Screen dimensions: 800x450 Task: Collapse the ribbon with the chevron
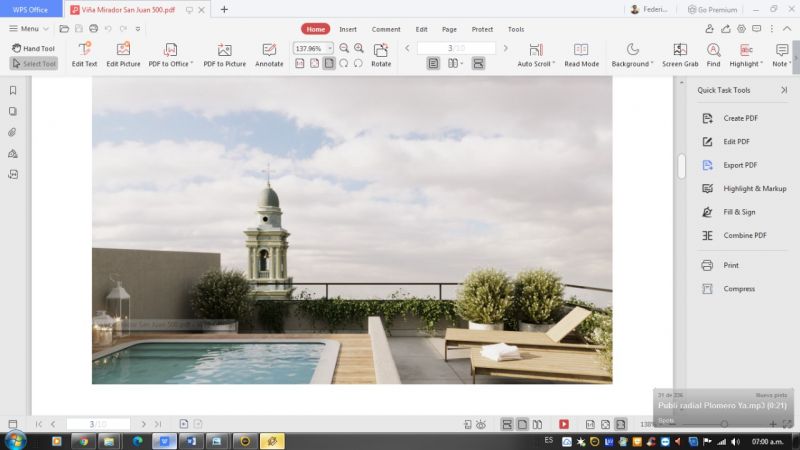click(x=787, y=29)
